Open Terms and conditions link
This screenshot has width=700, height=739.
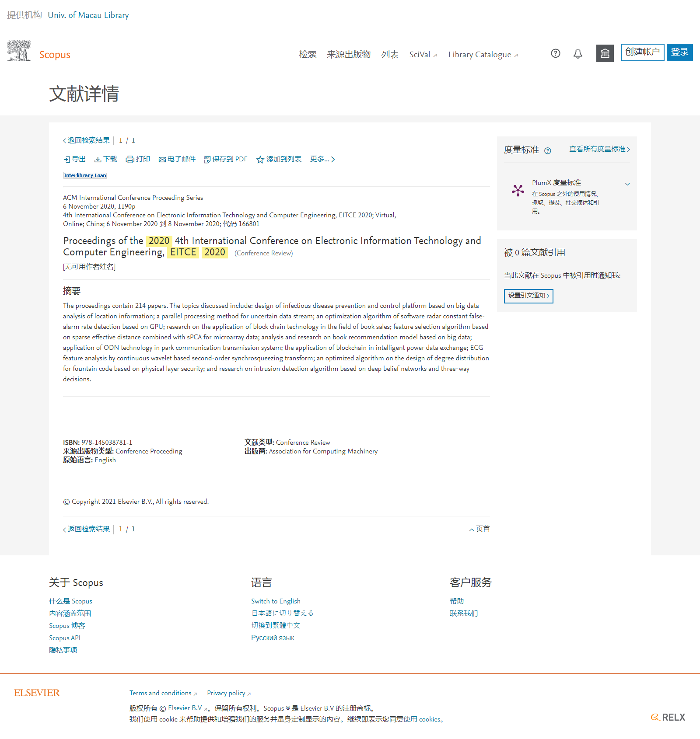pyautogui.click(x=163, y=693)
